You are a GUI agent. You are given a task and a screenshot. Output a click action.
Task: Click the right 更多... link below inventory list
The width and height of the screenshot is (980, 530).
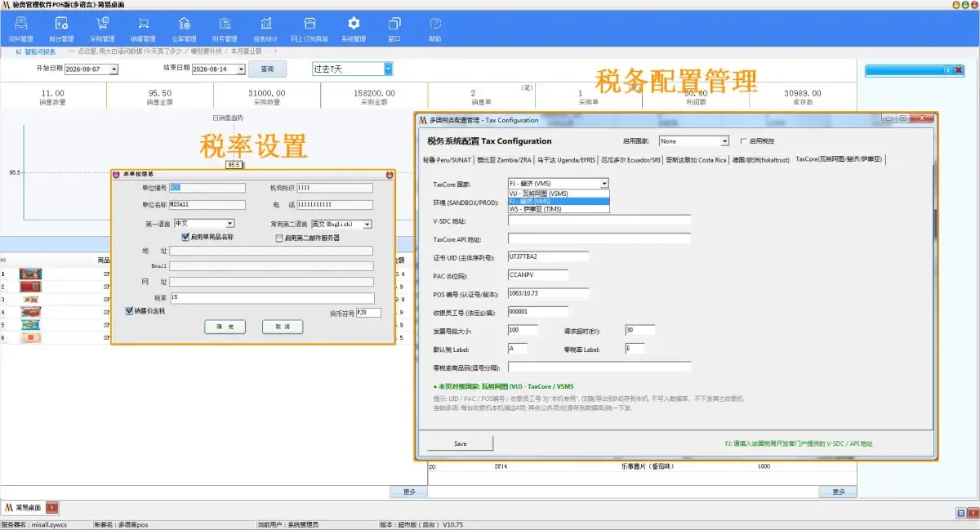pyautogui.click(x=838, y=492)
